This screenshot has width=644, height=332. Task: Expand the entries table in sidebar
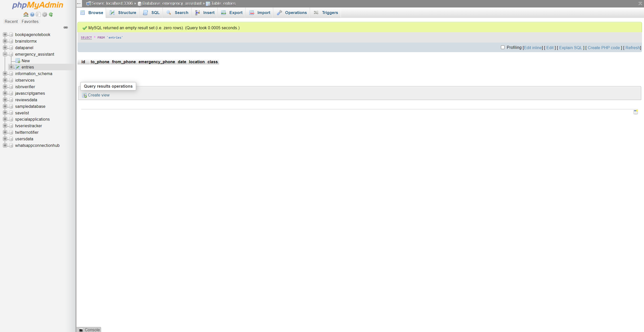(11, 67)
